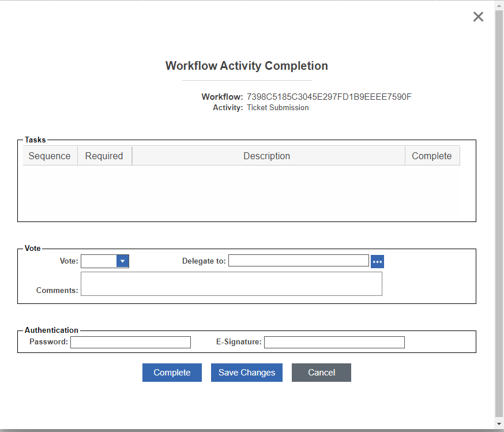Click the Complete column header in Tasks
This screenshot has width=504, height=432.
coord(431,156)
